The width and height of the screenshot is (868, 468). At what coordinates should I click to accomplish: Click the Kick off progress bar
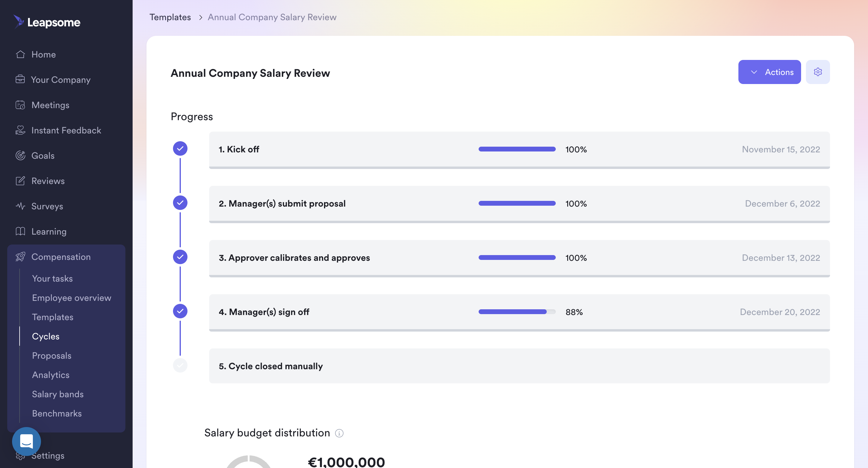(x=517, y=149)
